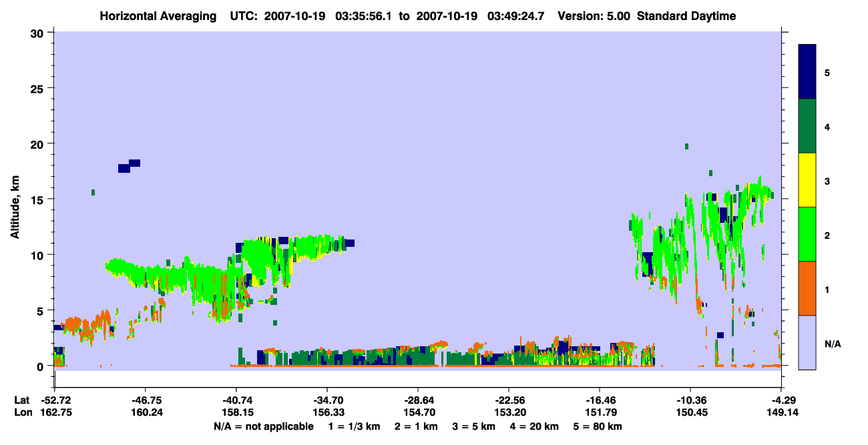Click the bright green colorbar segment labeled 2
This screenshot has height=445, width=868.
(807, 234)
